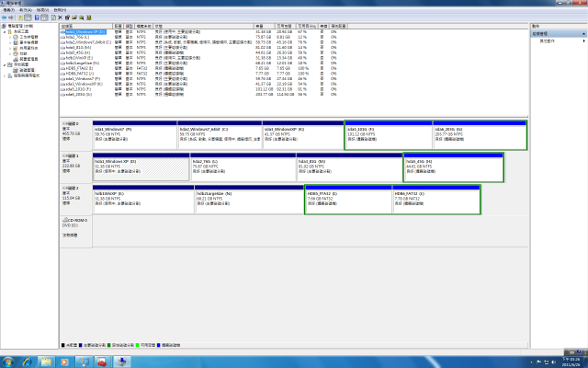Click the Open folder toolbar icon

click(x=74, y=17)
